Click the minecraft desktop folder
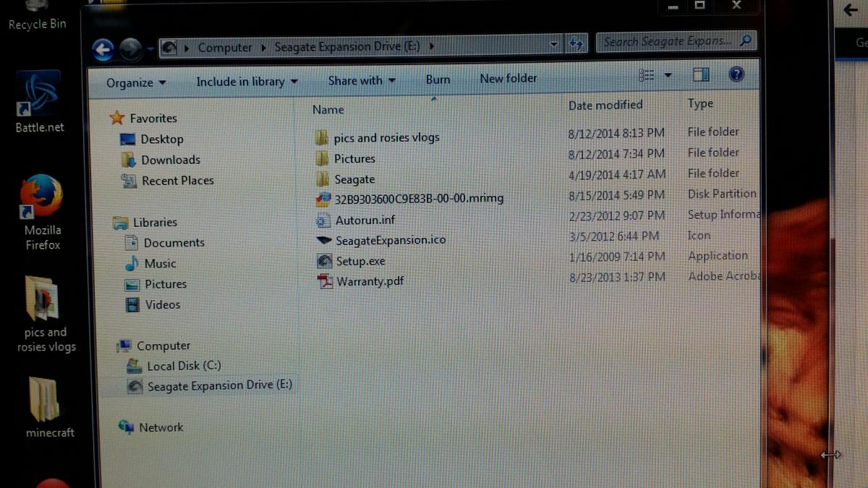 [x=48, y=408]
